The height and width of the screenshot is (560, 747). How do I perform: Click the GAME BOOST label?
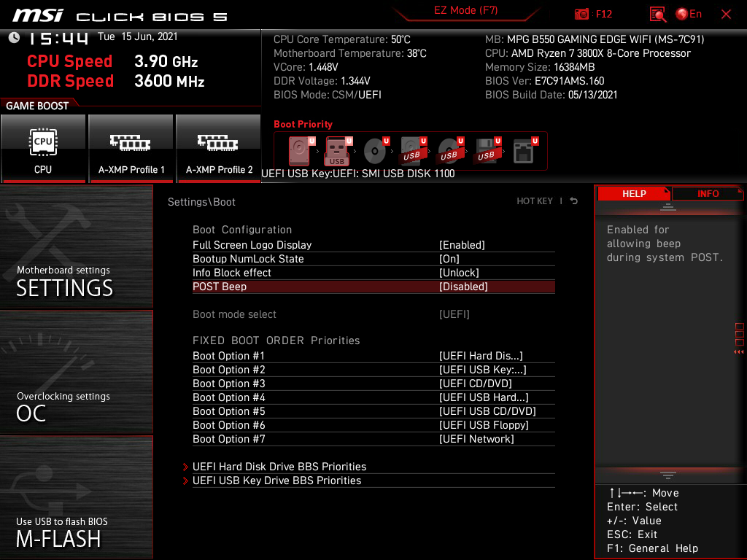point(37,106)
